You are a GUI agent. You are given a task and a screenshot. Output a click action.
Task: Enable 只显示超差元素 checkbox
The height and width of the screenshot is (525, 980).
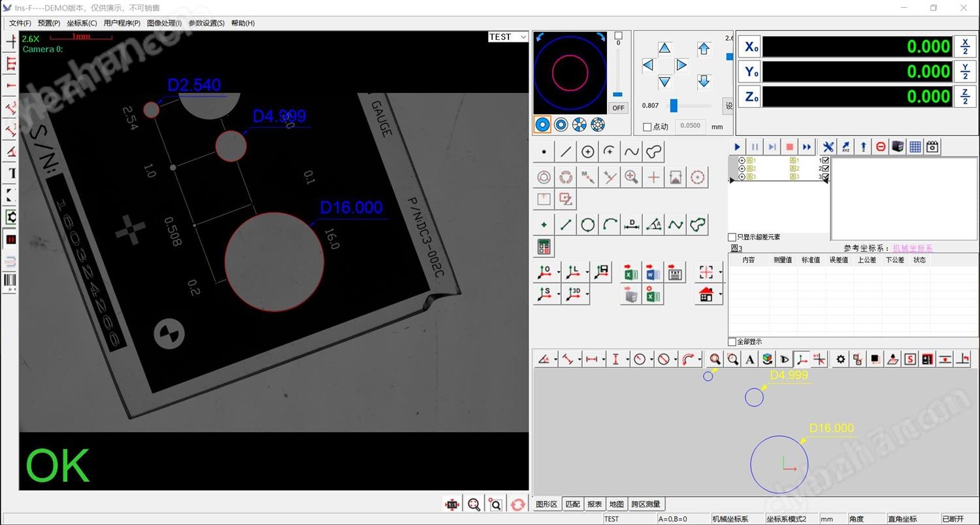pyautogui.click(x=732, y=237)
